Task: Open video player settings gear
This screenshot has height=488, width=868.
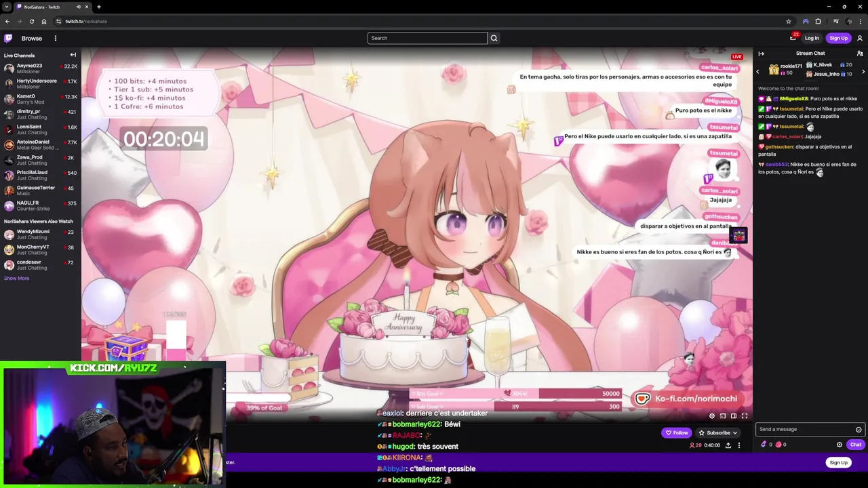Action: (x=711, y=415)
